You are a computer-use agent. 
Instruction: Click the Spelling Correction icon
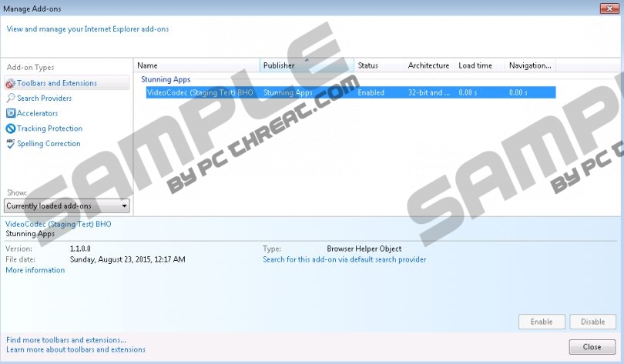coord(10,144)
